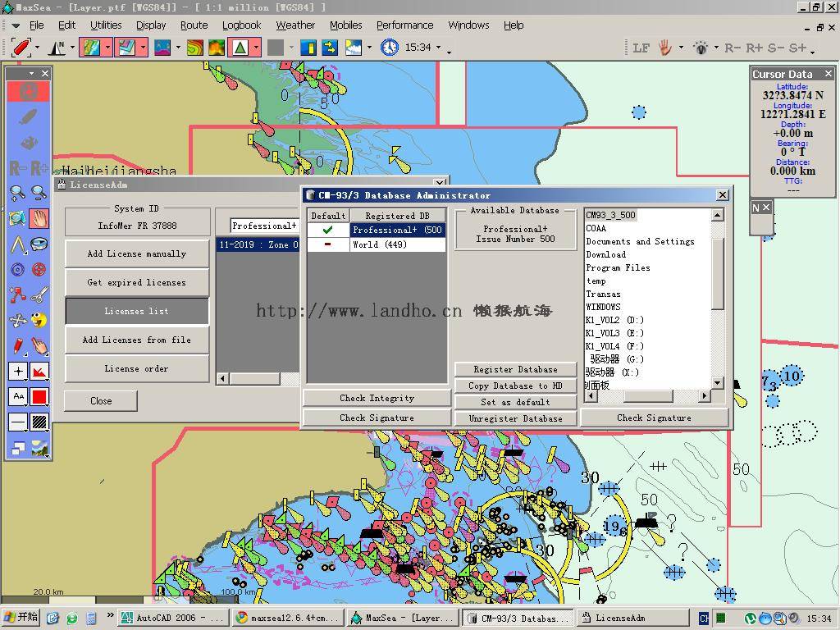Toggle the raster chart display icon
The height and width of the screenshot is (630, 840).
coord(90,48)
